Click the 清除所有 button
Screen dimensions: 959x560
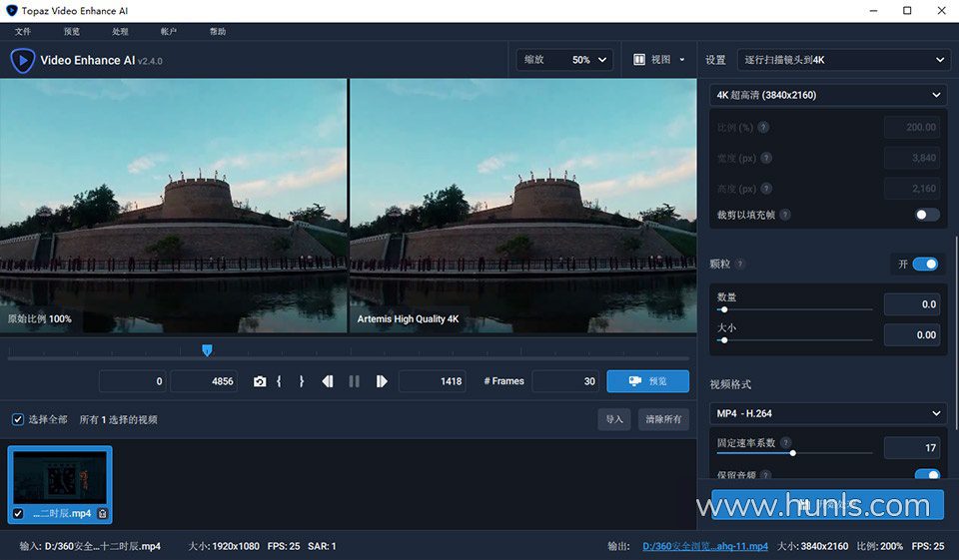[663, 419]
